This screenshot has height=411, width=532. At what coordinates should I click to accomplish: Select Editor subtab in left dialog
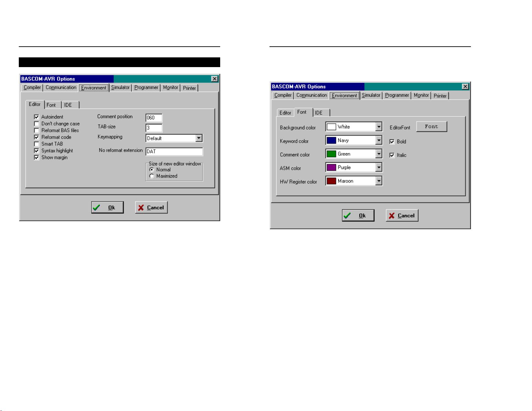[x=35, y=104]
